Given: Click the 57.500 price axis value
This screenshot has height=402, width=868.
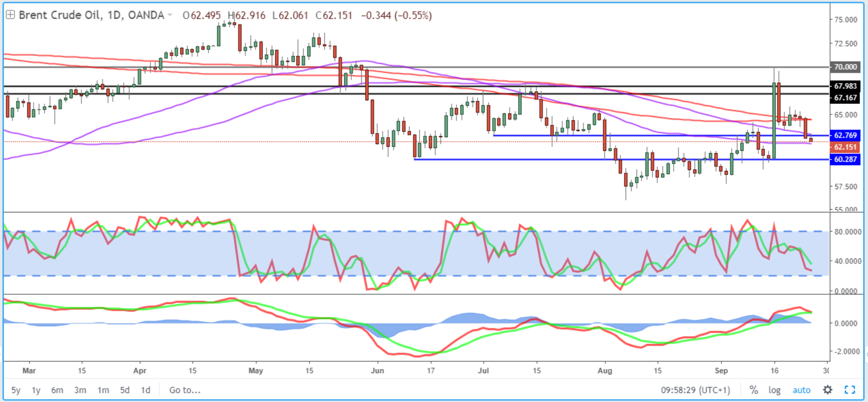Looking at the screenshot, I should pos(846,186).
